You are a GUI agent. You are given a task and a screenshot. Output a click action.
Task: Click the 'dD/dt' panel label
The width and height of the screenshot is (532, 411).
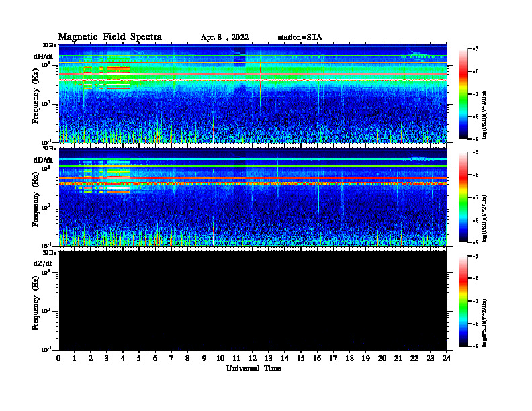coord(43,160)
